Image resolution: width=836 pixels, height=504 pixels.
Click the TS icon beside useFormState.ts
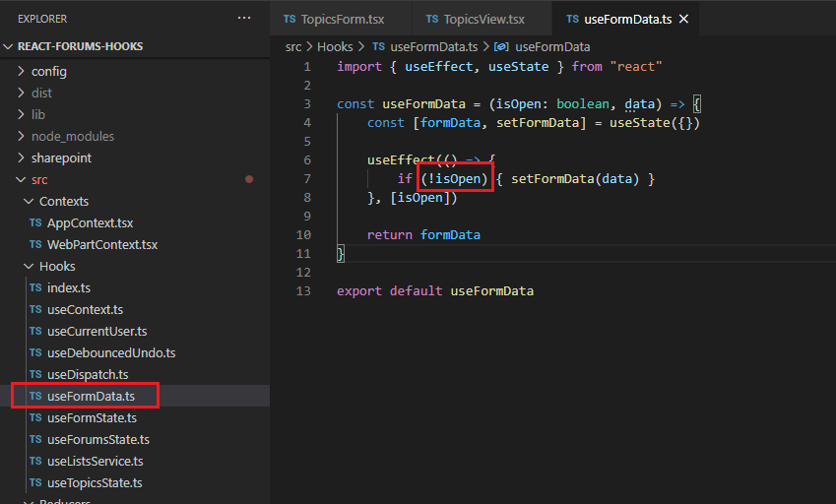[x=35, y=417]
